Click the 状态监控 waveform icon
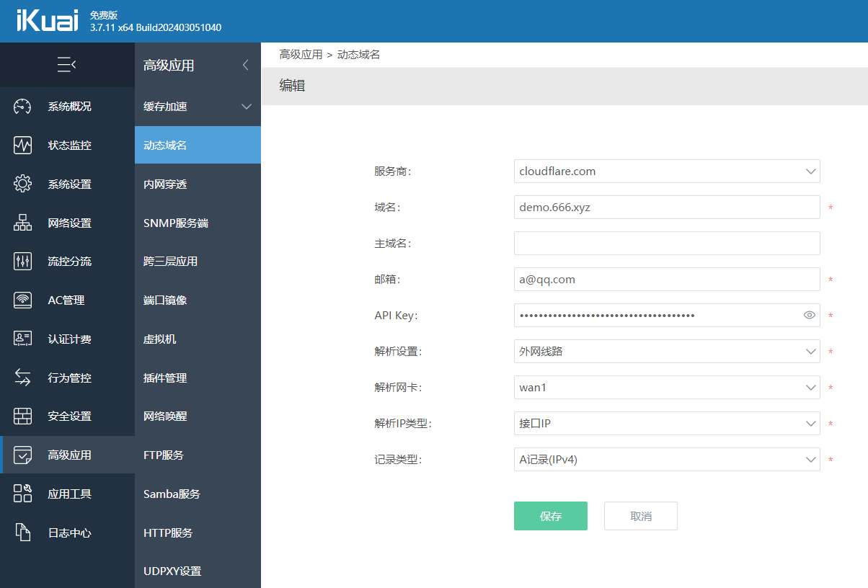This screenshot has height=588, width=868. [x=23, y=145]
